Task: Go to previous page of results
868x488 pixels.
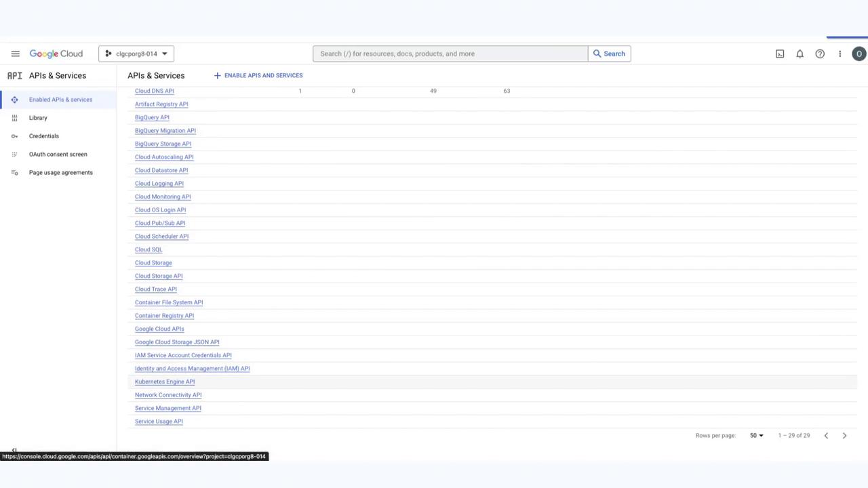Action: click(826, 435)
